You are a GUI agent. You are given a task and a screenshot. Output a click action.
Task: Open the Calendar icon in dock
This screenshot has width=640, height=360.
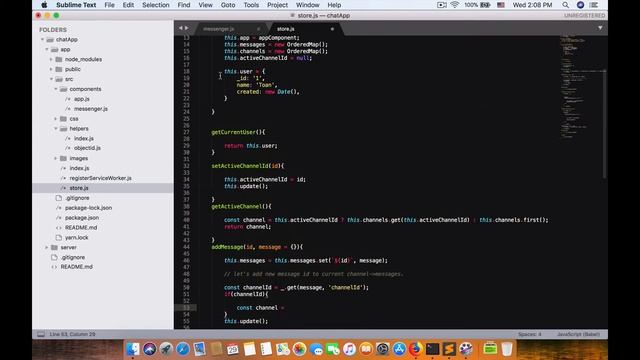(x=233, y=349)
